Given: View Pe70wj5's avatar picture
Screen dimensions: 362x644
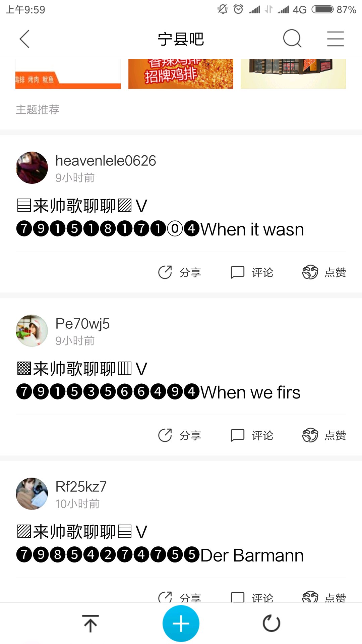Looking at the screenshot, I should tap(32, 331).
